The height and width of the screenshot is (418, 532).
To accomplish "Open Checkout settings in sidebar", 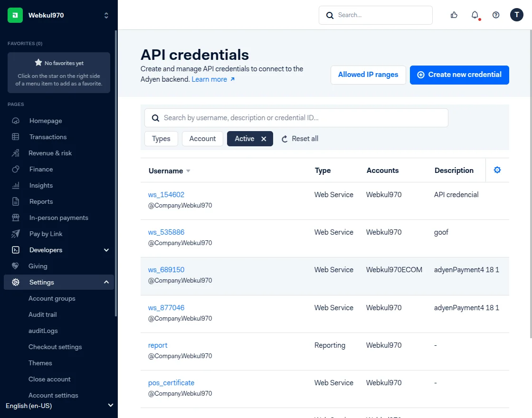I will [55, 347].
